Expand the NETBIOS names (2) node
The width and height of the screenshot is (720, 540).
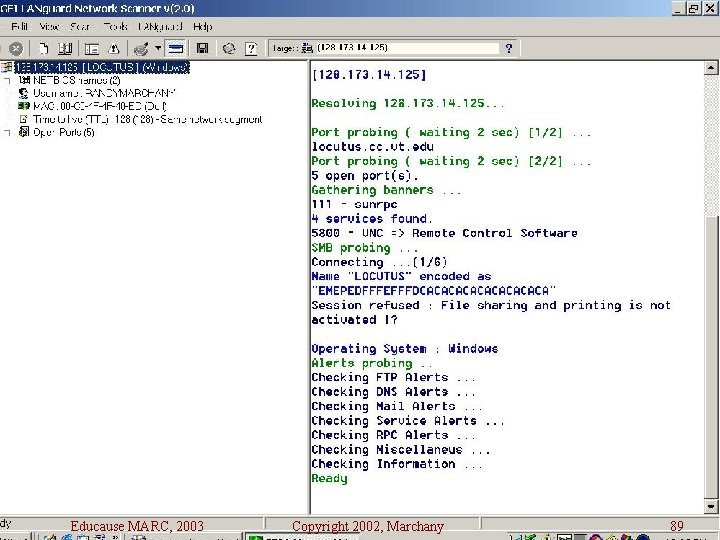[6, 81]
